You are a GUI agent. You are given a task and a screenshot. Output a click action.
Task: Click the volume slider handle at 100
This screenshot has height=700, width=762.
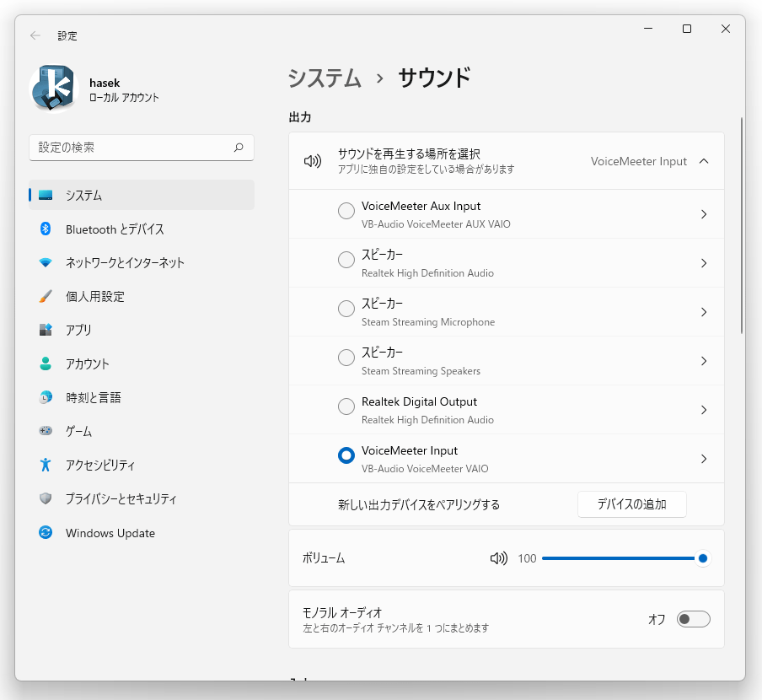click(703, 558)
